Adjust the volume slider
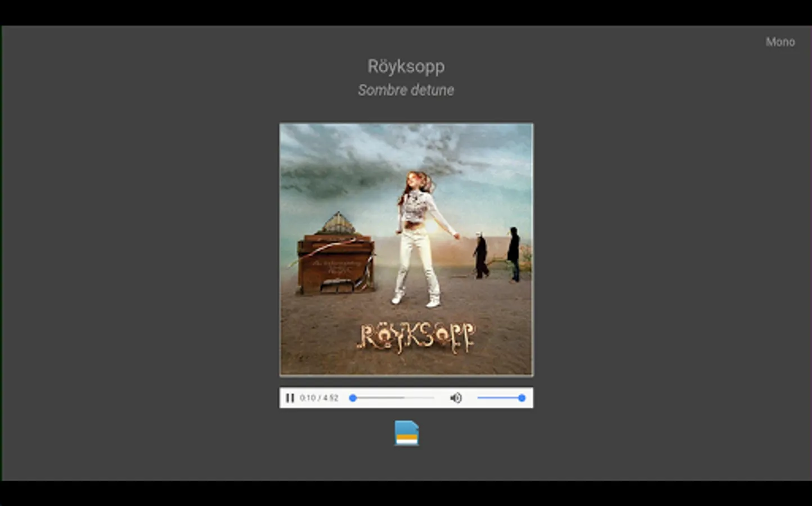Image resolution: width=812 pixels, height=506 pixels. point(501,398)
